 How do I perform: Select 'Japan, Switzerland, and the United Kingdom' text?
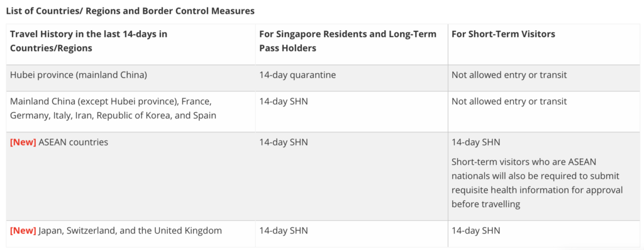click(x=130, y=230)
